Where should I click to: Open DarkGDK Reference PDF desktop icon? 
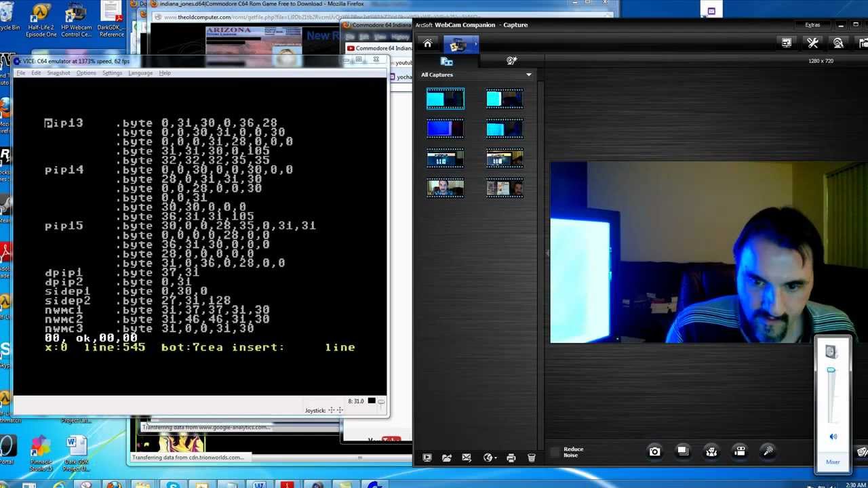111,20
